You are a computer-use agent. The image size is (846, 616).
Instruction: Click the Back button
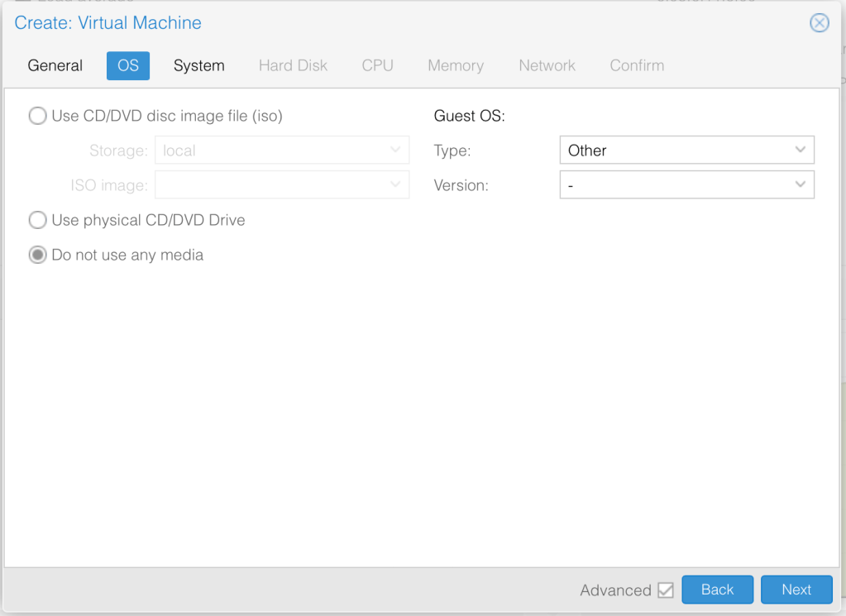[x=717, y=590]
